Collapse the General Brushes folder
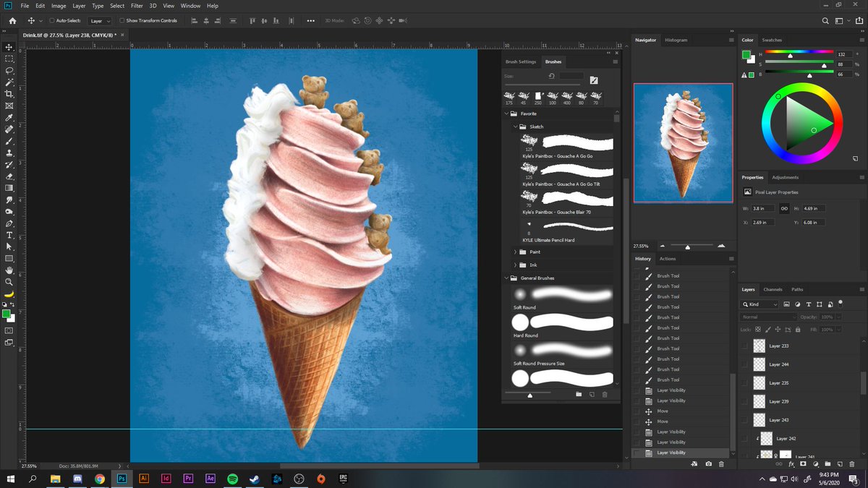The width and height of the screenshot is (868, 488). click(x=506, y=278)
